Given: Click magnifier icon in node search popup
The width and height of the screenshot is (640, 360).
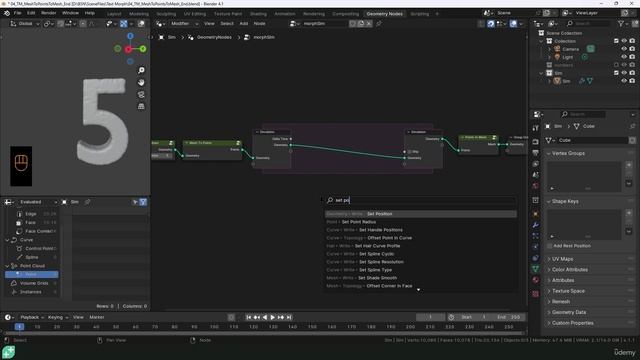Looking at the screenshot, I should 330,200.
